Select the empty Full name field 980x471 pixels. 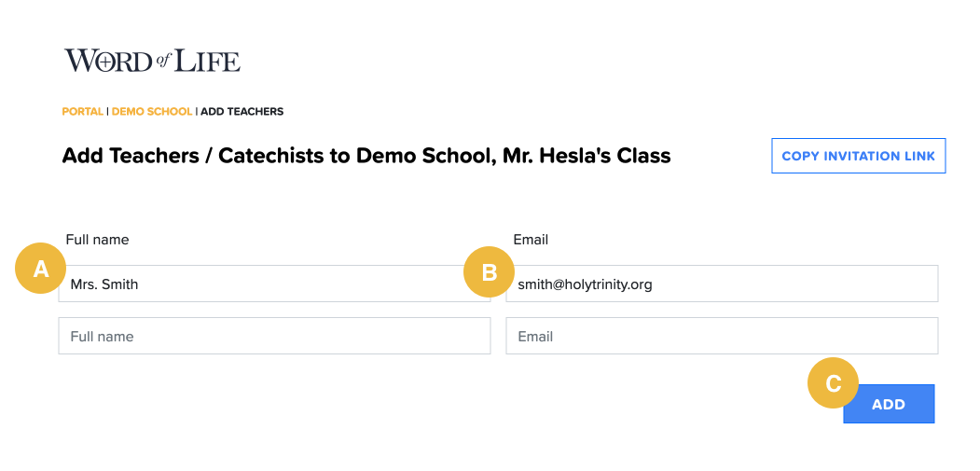click(x=274, y=336)
